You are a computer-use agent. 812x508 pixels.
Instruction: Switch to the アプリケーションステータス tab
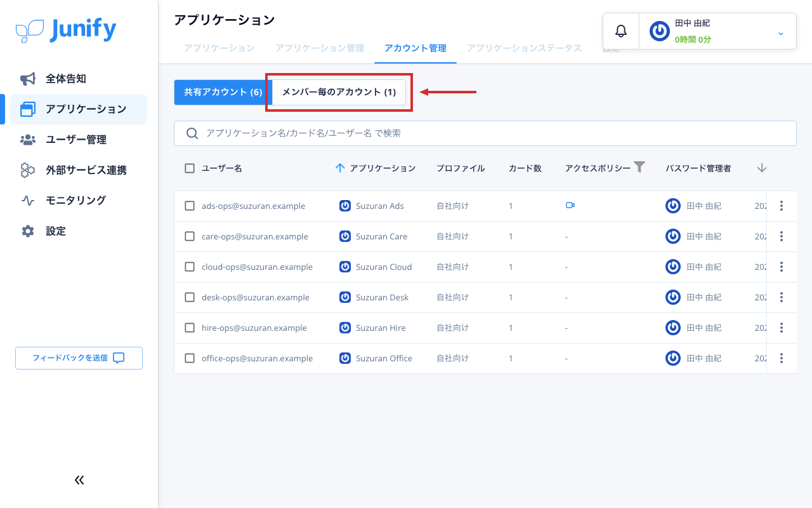tap(524, 48)
